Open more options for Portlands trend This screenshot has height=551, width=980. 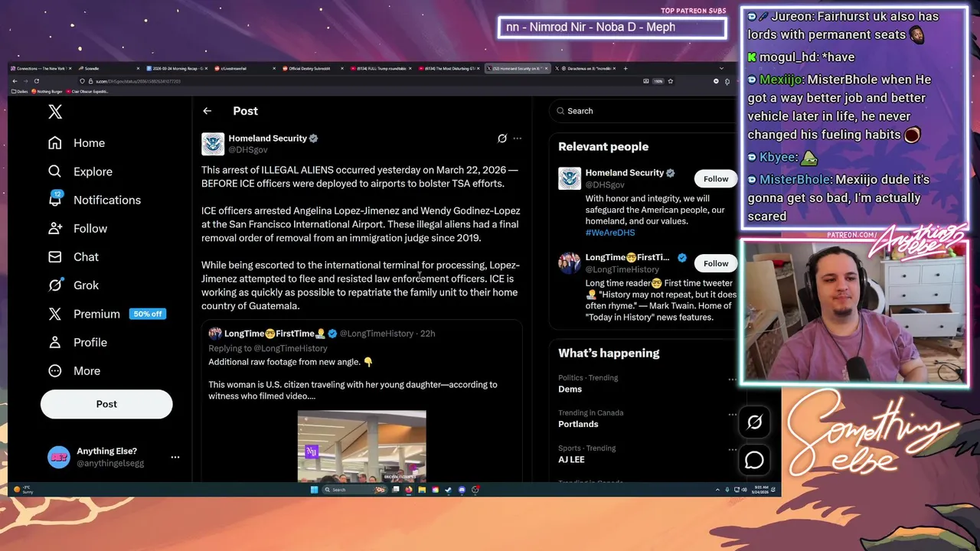click(732, 414)
